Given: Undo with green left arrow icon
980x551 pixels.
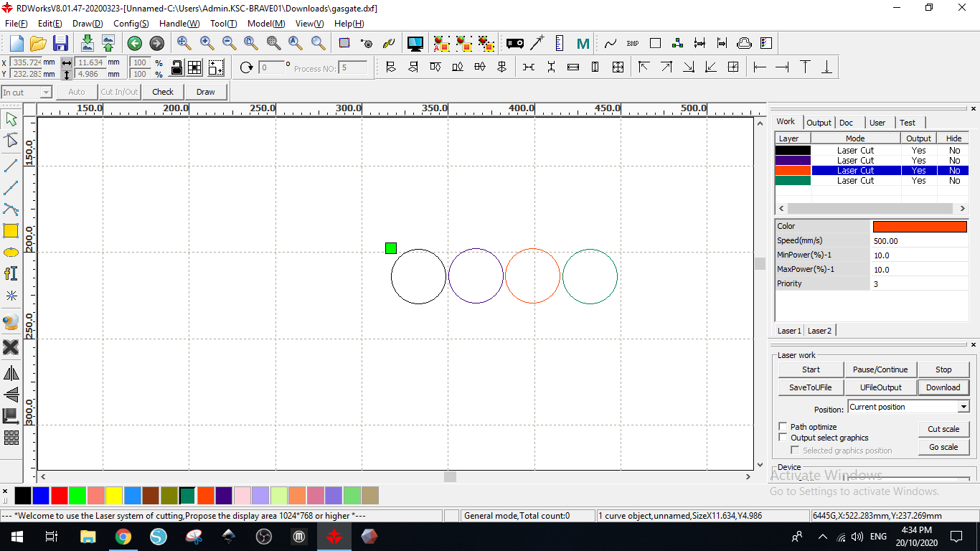Looking at the screenshot, I should click(134, 44).
